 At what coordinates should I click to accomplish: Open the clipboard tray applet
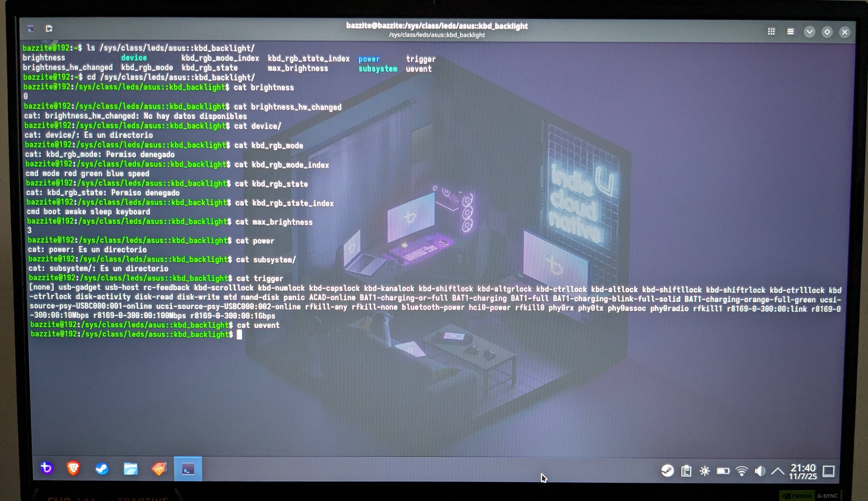click(686, 471)
